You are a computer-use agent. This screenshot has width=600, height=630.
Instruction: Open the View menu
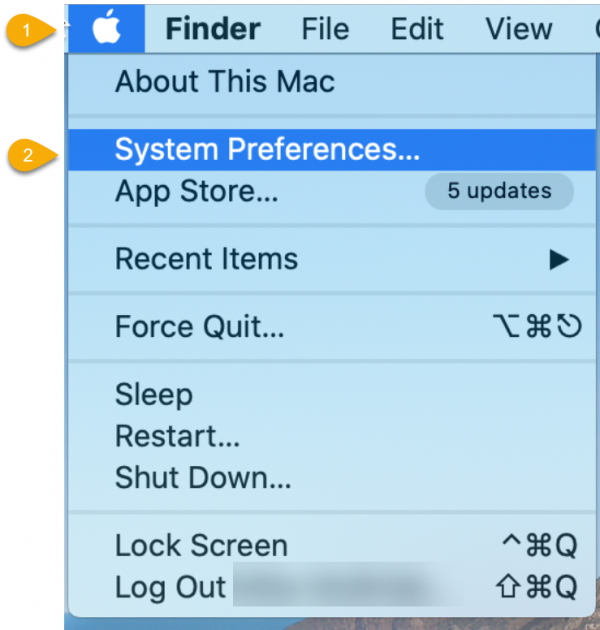click(518, 29)
